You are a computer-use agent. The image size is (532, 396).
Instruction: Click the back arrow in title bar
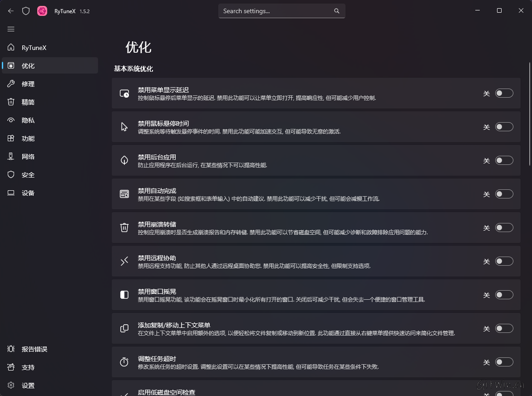click(x=11, y=11)
